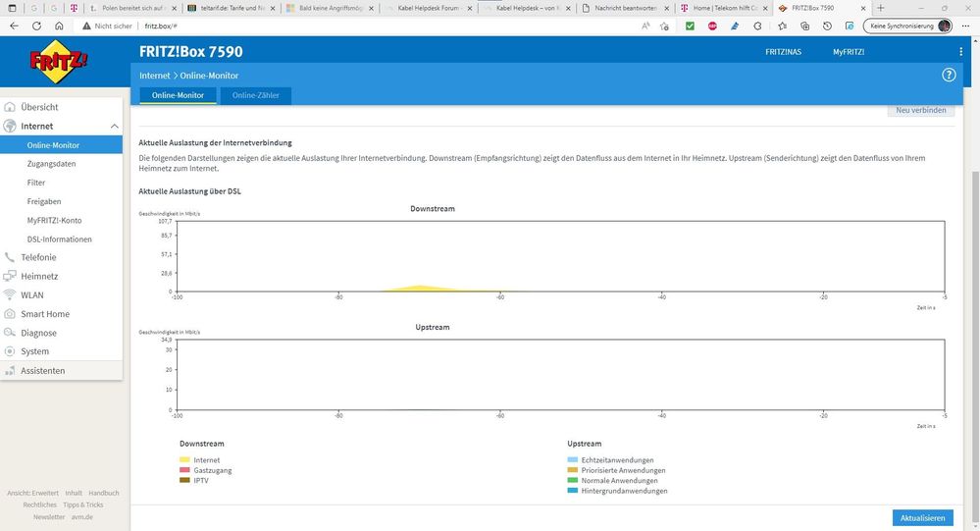The image size is (980, 531).
Task: Switch to Polen bereitet sich auf tab
Action: click(x=133, y=8)
